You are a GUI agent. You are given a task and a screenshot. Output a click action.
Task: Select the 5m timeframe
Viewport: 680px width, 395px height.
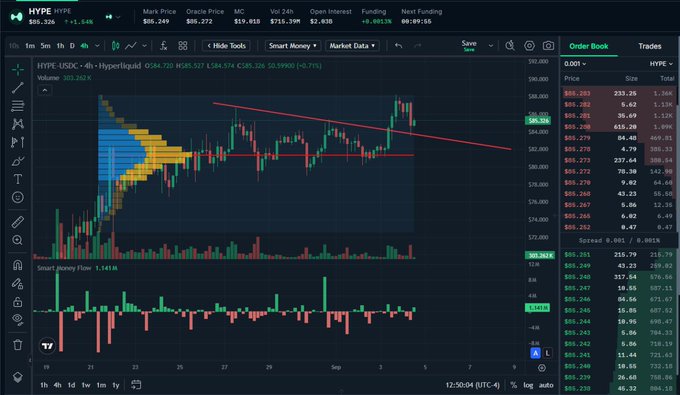click(x=46, y=46)
